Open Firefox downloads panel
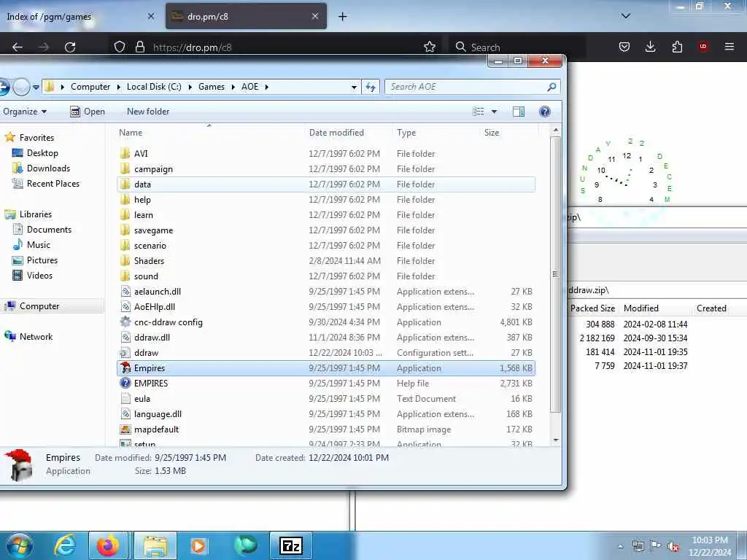 [650, 47]
